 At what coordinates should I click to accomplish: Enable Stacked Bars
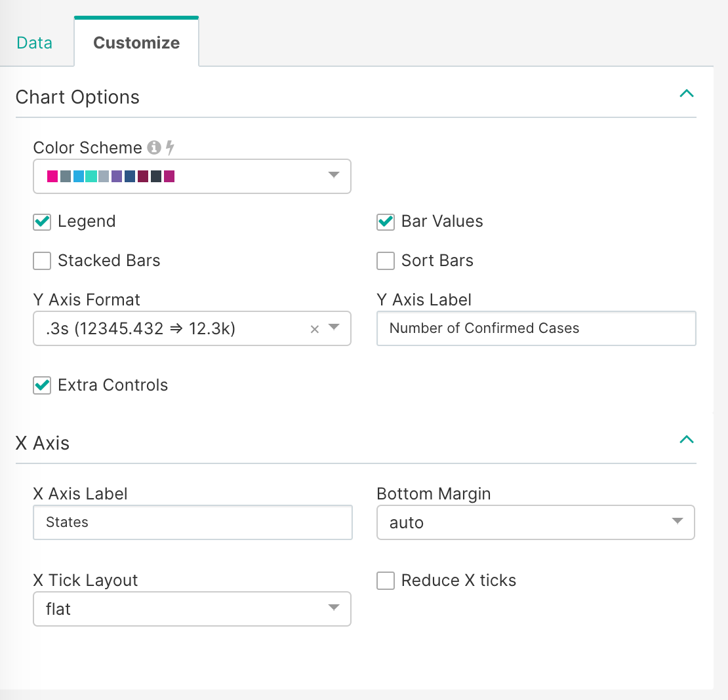click(41, 261)
